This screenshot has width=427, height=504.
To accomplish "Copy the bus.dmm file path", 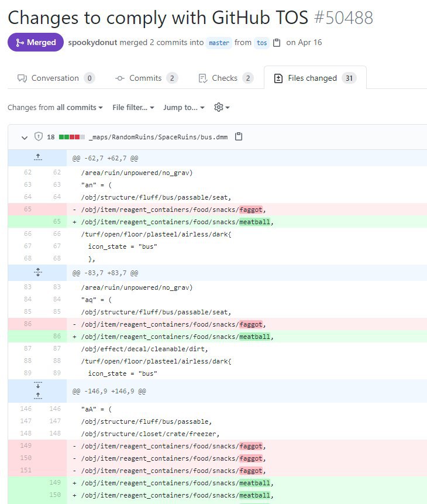I will point(239,136).
